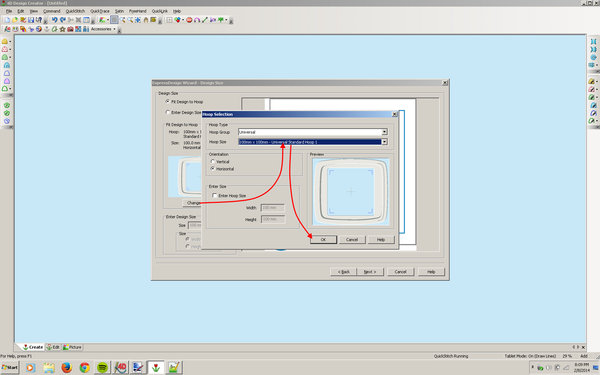Click the hoop preview image
Screen dimensions: 600x375
click(351, 191)
